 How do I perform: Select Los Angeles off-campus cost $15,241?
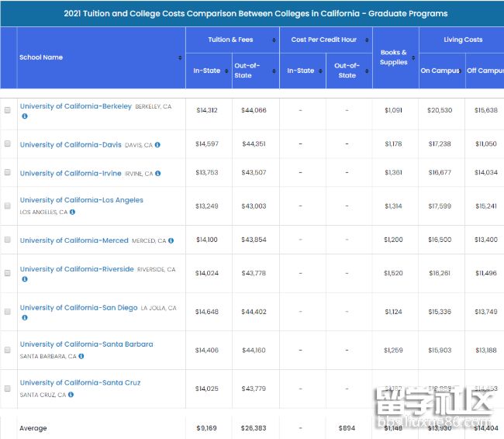pyautogui.click(x=486, y=206)
